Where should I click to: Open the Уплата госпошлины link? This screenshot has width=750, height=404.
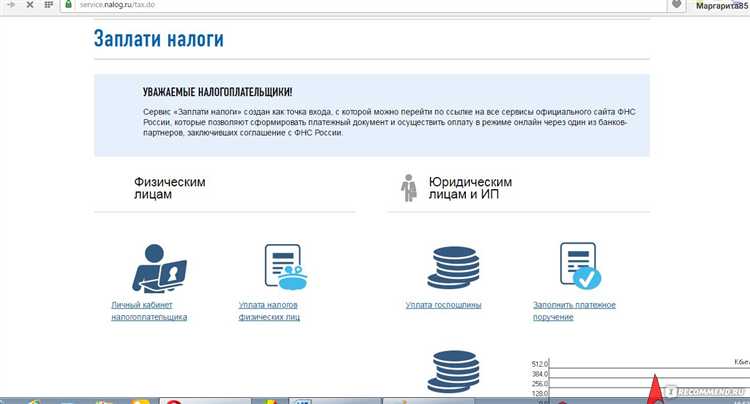(443, 304)
